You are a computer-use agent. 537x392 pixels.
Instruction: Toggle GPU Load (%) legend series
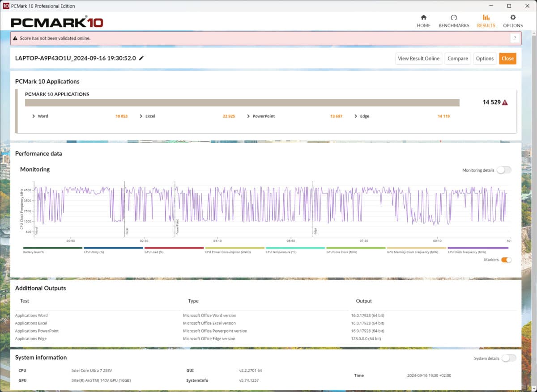[x=174, y=250]
